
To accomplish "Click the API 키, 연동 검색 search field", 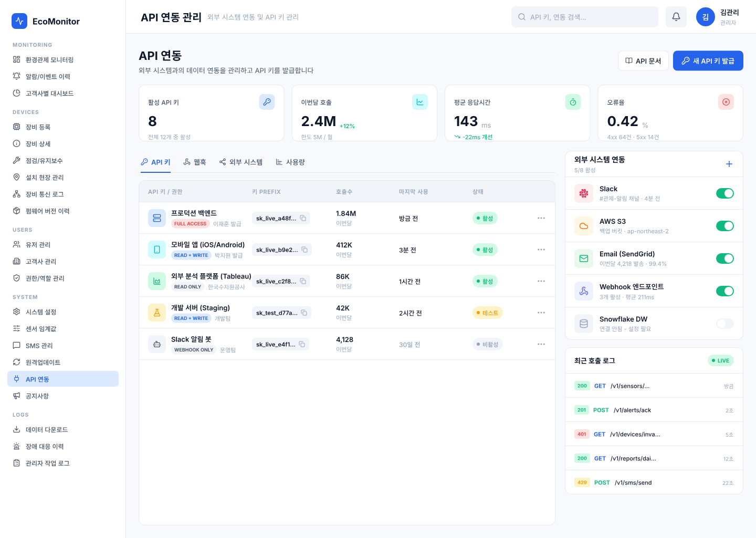I will click(x=585, y=17).
